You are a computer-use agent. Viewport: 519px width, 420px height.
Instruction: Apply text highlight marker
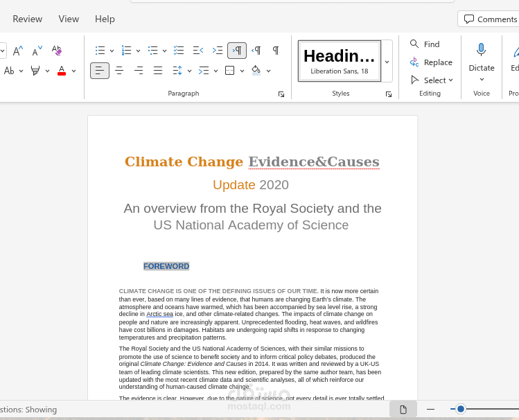(x=35, y=71)
